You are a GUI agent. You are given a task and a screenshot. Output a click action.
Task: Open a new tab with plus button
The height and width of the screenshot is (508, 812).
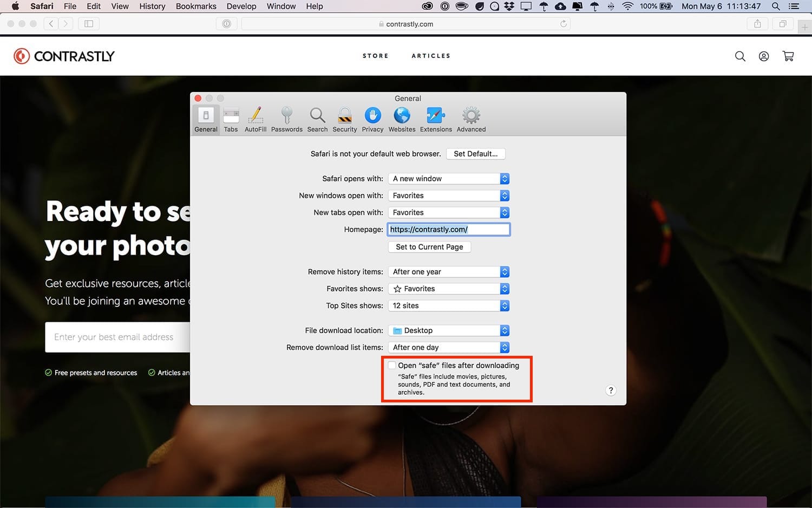point(805,27)
